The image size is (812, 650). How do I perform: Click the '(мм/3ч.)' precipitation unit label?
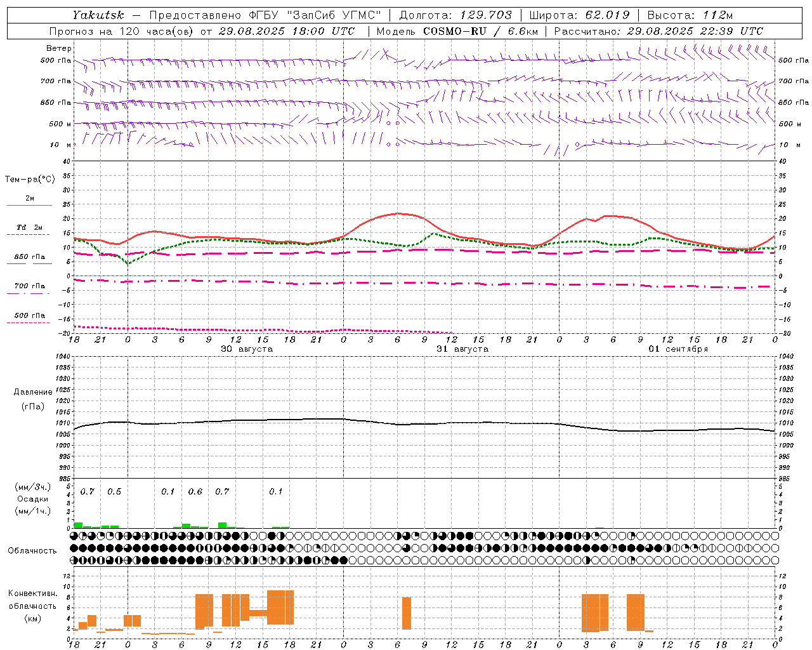pyautogui.click(x=33, y=487)
